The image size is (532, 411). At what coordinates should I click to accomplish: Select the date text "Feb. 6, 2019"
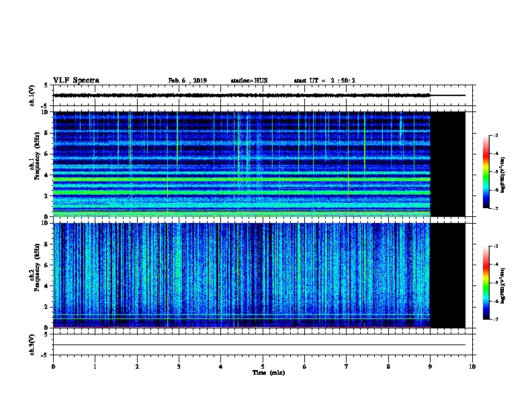click(x=187, y=81)
